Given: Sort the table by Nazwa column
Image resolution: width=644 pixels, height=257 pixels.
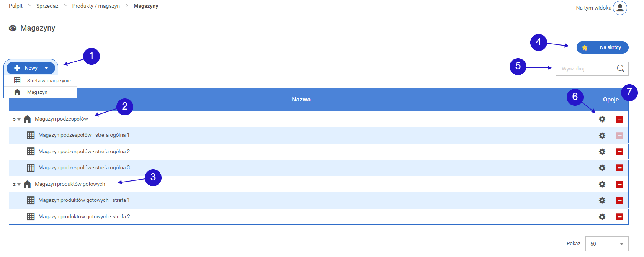Looking at the screenshot, I should click(301, 100).
